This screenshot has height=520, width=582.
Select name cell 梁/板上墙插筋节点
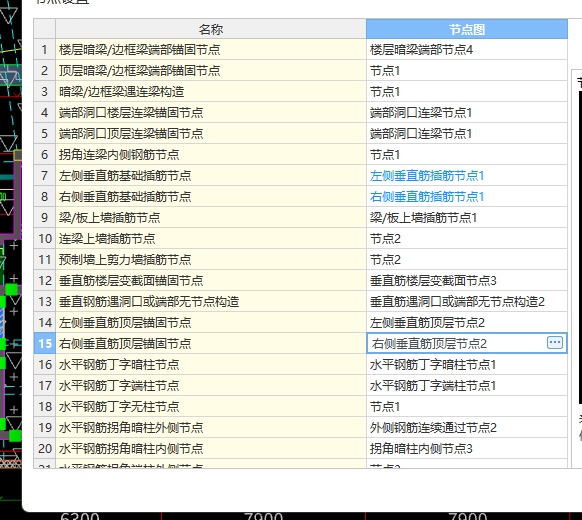[x=211, y=218]
